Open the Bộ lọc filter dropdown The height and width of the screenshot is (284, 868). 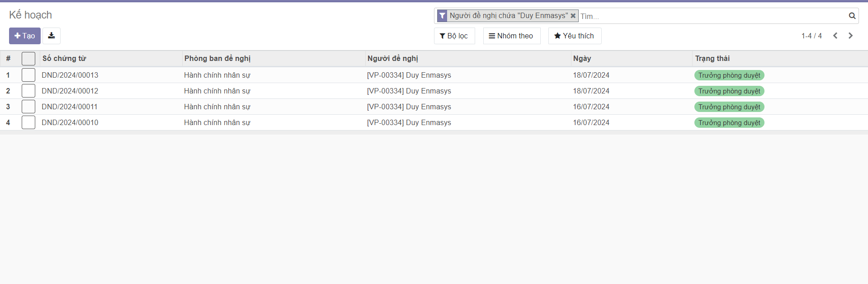[x=454, y=36]
